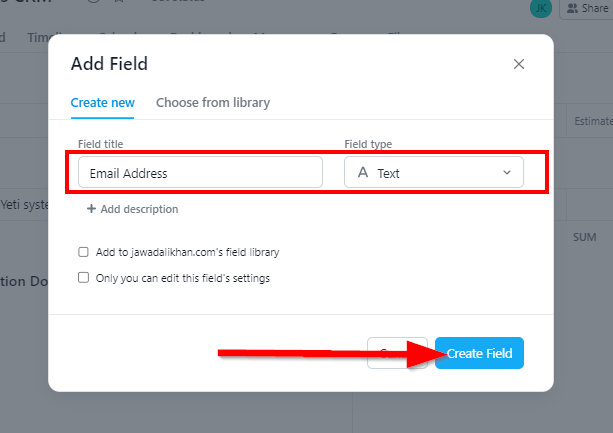This screenshot has width=613, height=433.
Task: Click the SUM cell in background table
Action: click(x=584, y=237)
